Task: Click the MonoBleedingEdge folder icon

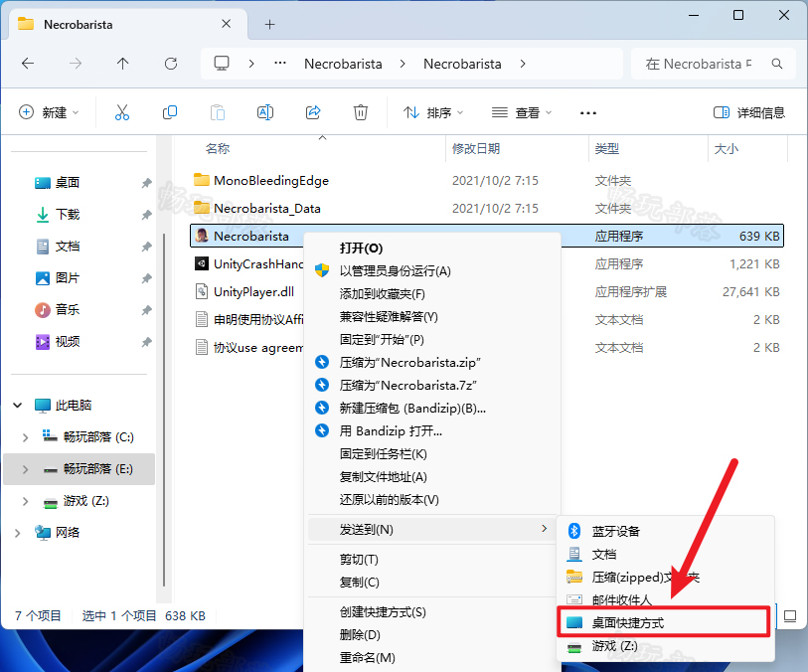Action: point(202,180)
